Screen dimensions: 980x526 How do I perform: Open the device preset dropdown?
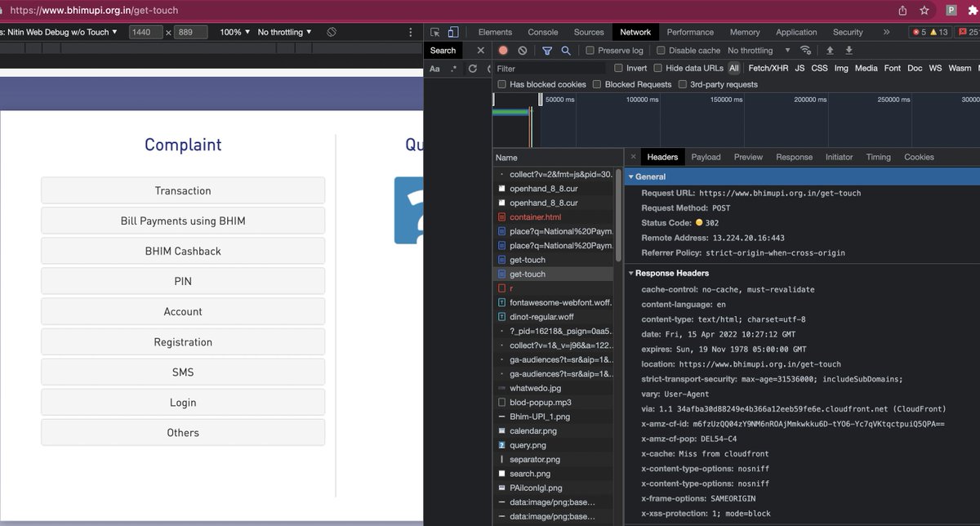click(x=60, y=32)
